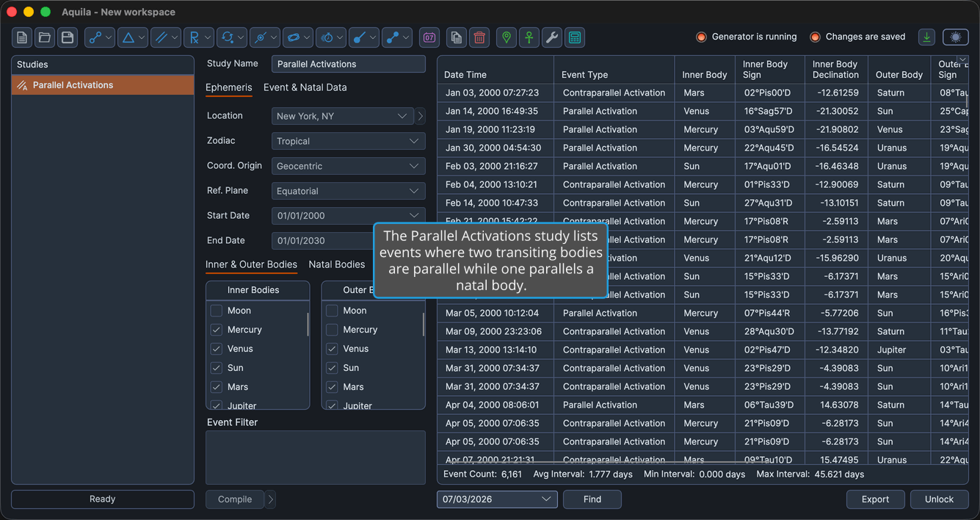Image resolution: width=980 pixels, height=520 pixels.
Task: Open the table column chooser chevron
Action: [x=962, y=59]
